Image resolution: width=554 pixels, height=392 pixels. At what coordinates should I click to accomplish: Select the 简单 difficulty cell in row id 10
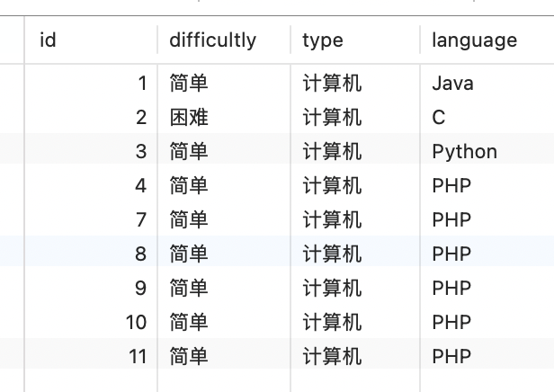pos(224,322)
